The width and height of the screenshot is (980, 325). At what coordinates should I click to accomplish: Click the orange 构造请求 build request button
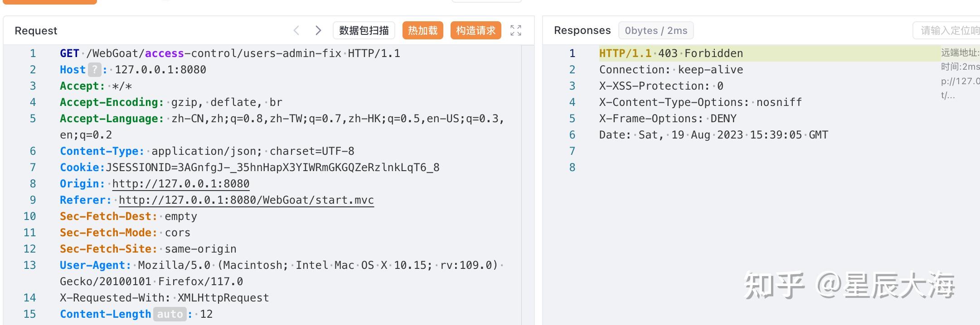coord(475,30)
